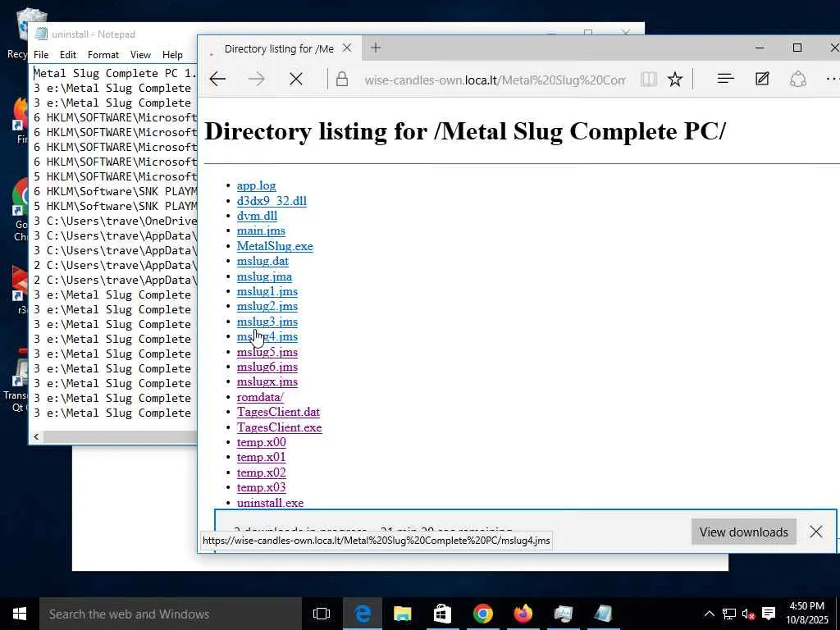Open reading view book icon

coord(648,80)
